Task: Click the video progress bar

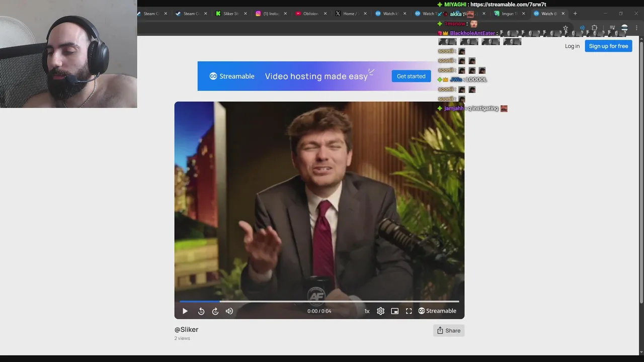Action: pyautogui.click(x=319, y=302)
